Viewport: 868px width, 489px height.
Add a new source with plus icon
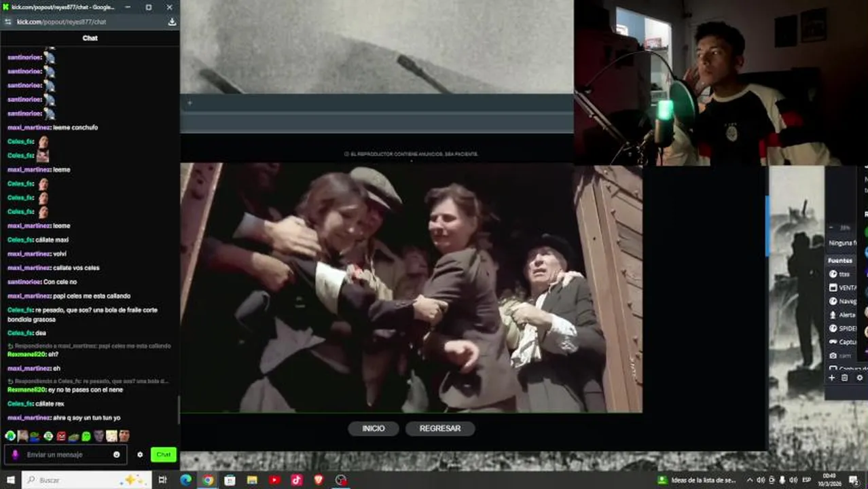coord(831,378)
